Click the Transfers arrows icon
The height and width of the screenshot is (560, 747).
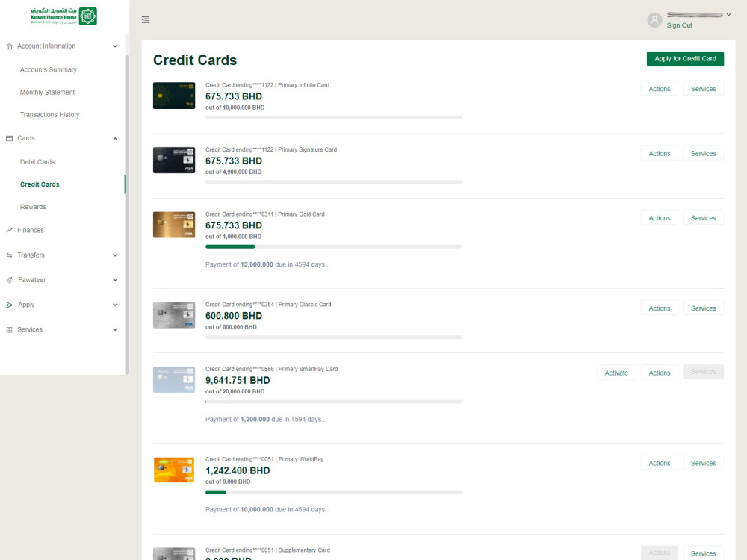[x=9, y=255]
